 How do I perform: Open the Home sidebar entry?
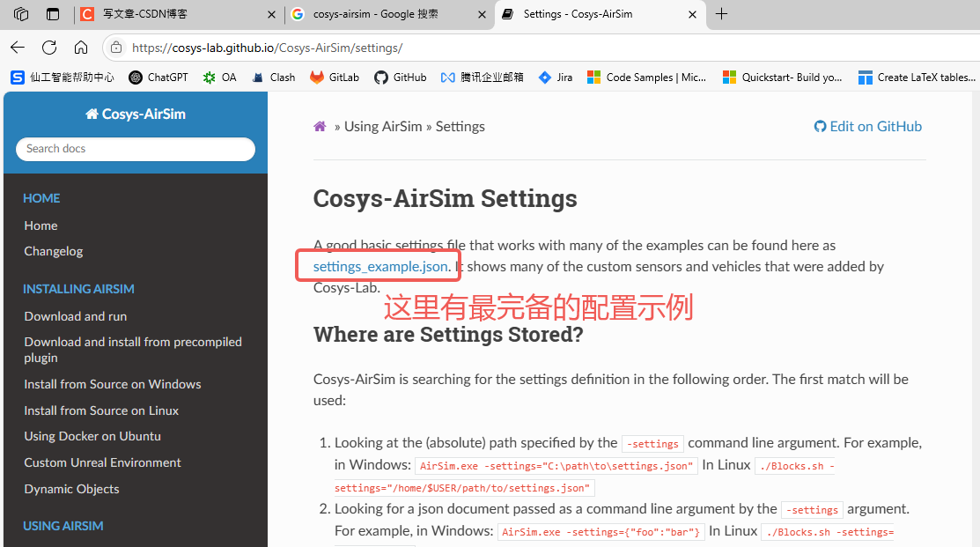coord(41,225)
